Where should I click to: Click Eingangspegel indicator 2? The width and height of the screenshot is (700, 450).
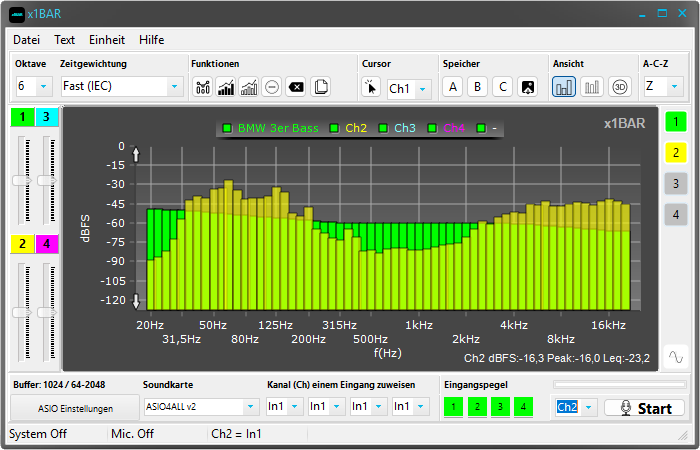[x=477, y=407]
